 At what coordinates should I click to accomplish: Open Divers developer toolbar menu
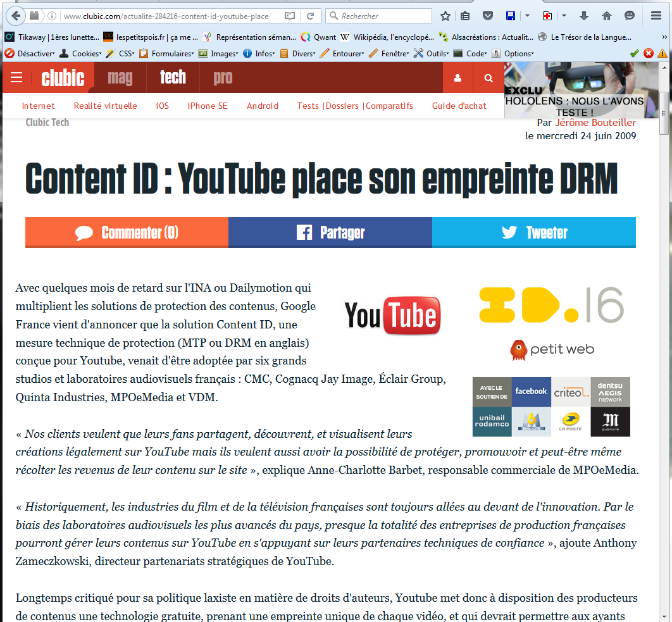coord(297,54)
